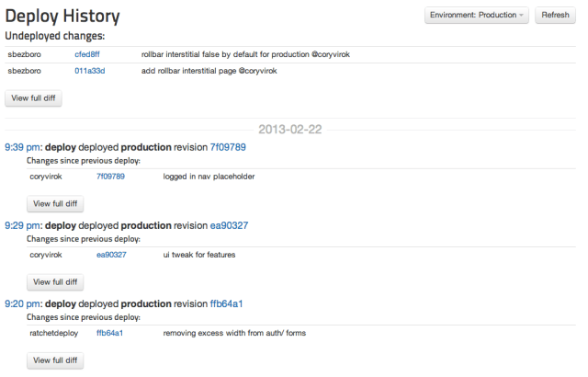View full diff for undeployed changes

click(x=34, y=97)
